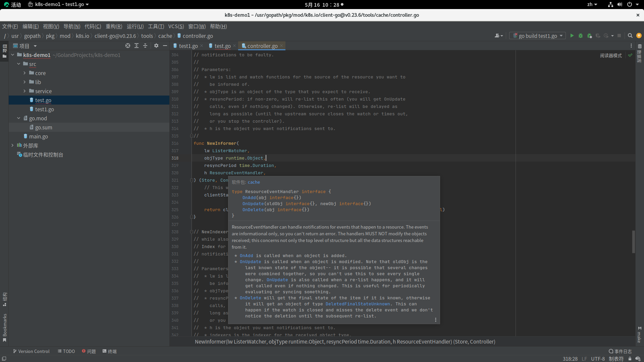Open documentation popup more options dots
This screenshot has width=644, height=362.
pyautogui.click(x=436, y=320)
